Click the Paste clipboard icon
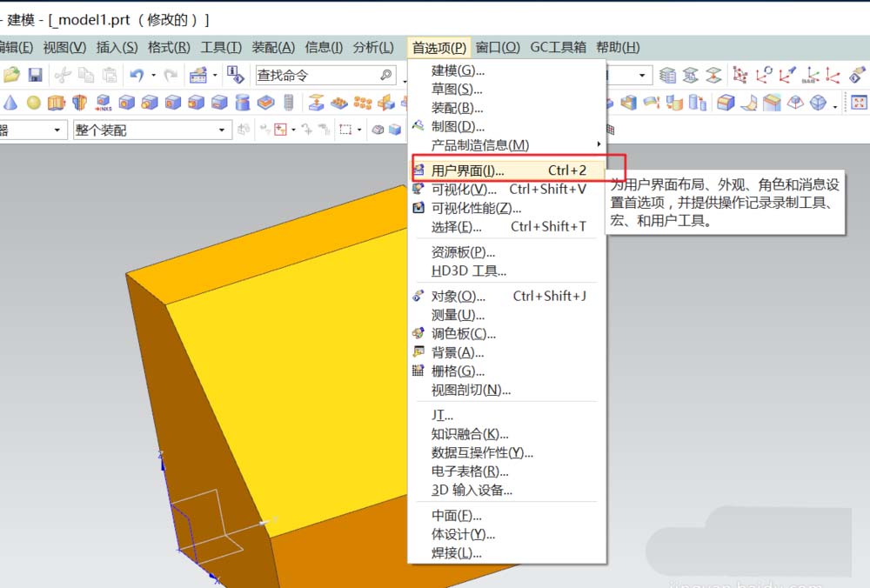 (x=110, y=75)
